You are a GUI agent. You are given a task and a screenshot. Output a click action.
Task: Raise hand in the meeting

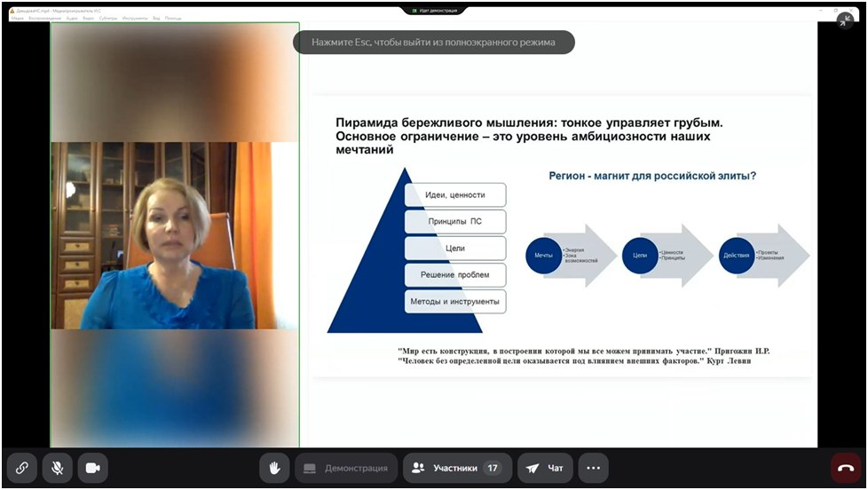point(275,468)
